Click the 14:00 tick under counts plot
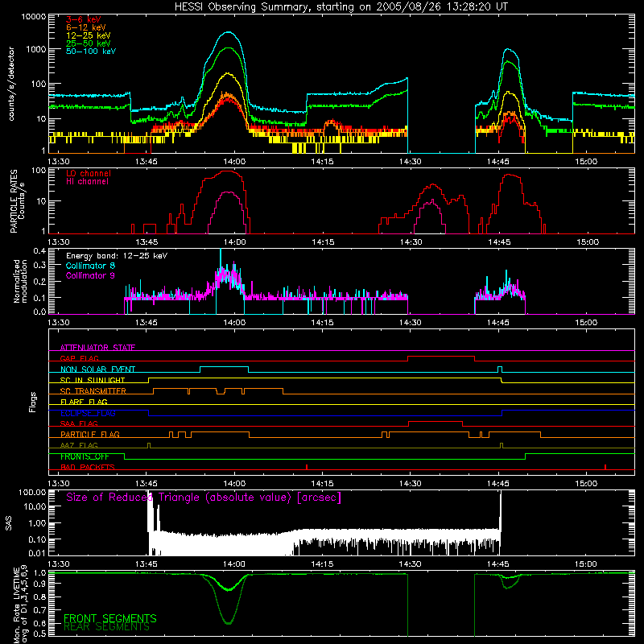The image size is (644, 644). click(x=234, y=162)
